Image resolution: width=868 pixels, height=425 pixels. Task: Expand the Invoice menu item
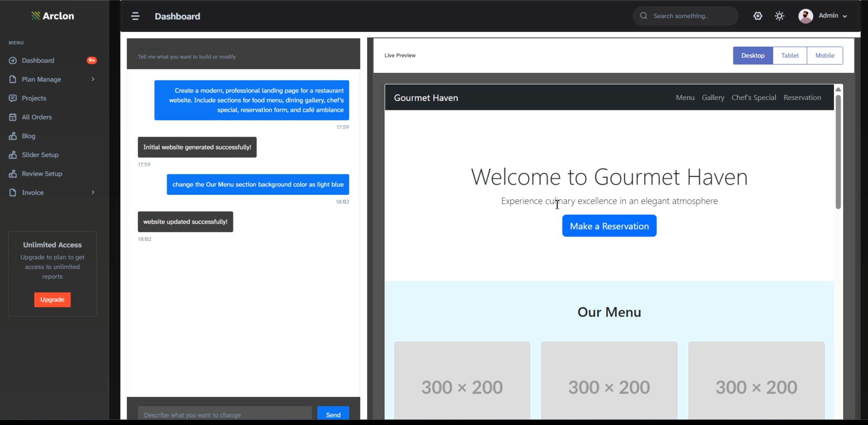[33, 192]
